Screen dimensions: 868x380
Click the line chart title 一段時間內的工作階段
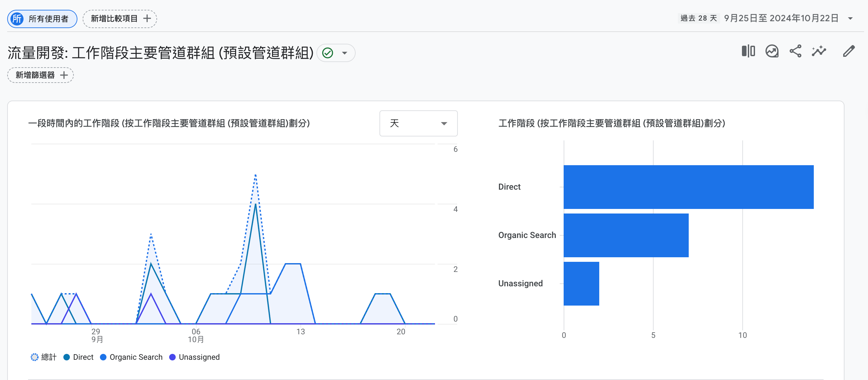point(169,123)
